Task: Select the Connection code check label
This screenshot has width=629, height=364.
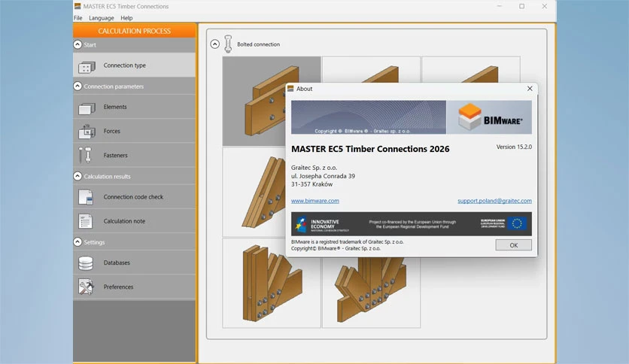Action: pyautogui.click(x=133, y=197)
